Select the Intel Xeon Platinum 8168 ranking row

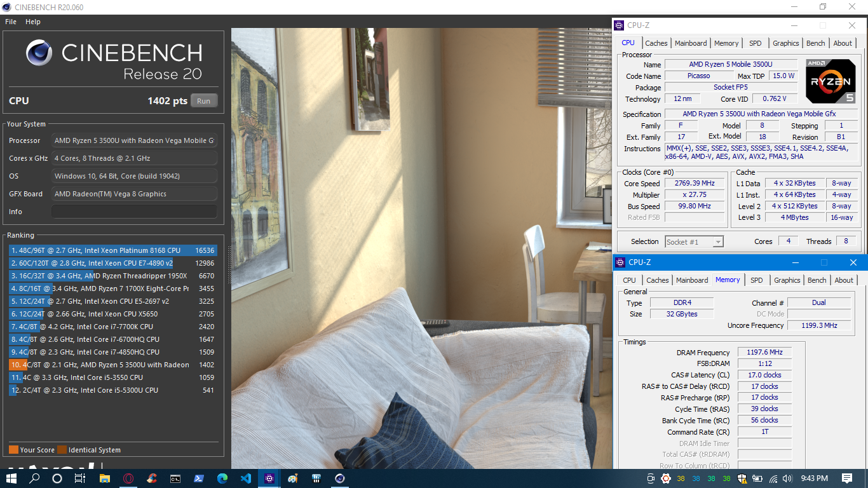pos(112,250)
